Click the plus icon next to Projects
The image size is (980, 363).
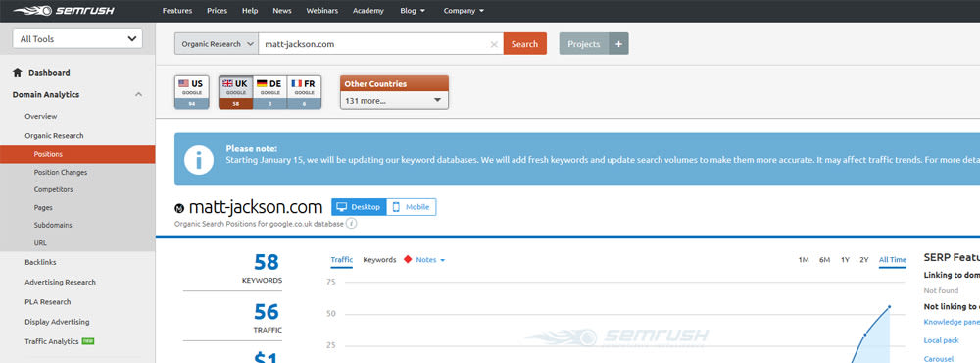click(618, 44)
